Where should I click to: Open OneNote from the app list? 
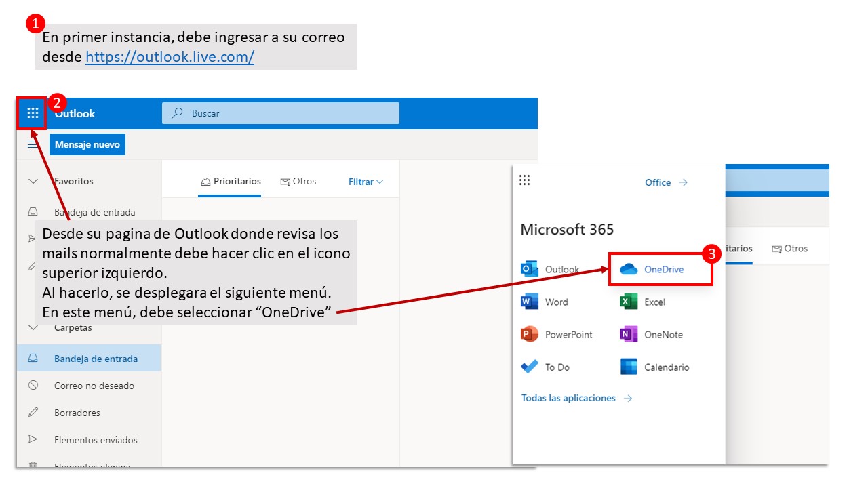pyautogui.click(x=652, y=334)
